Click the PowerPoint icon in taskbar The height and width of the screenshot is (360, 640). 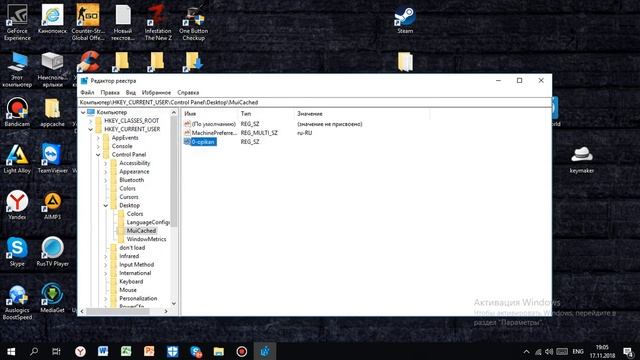(149, 351)
